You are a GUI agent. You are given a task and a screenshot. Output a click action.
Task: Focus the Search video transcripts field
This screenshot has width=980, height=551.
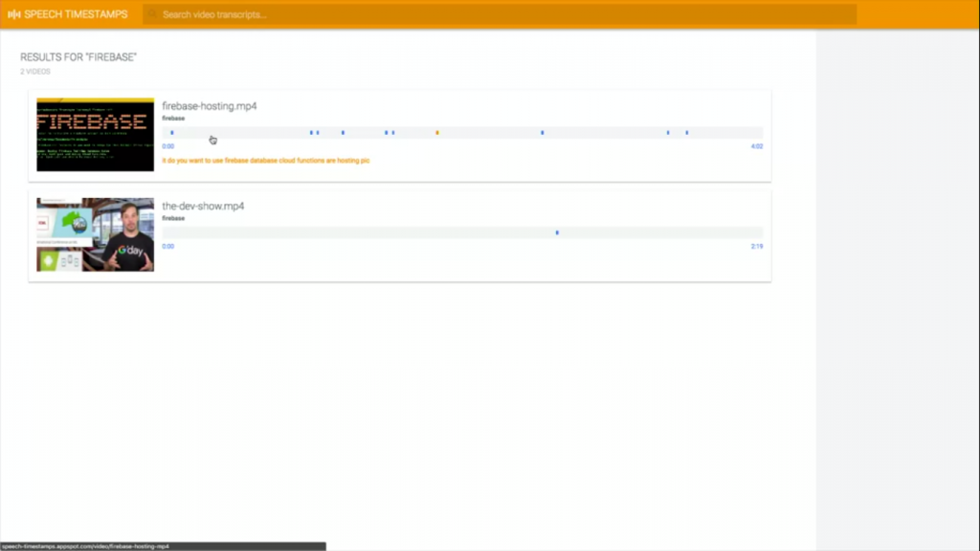(500, 14)
